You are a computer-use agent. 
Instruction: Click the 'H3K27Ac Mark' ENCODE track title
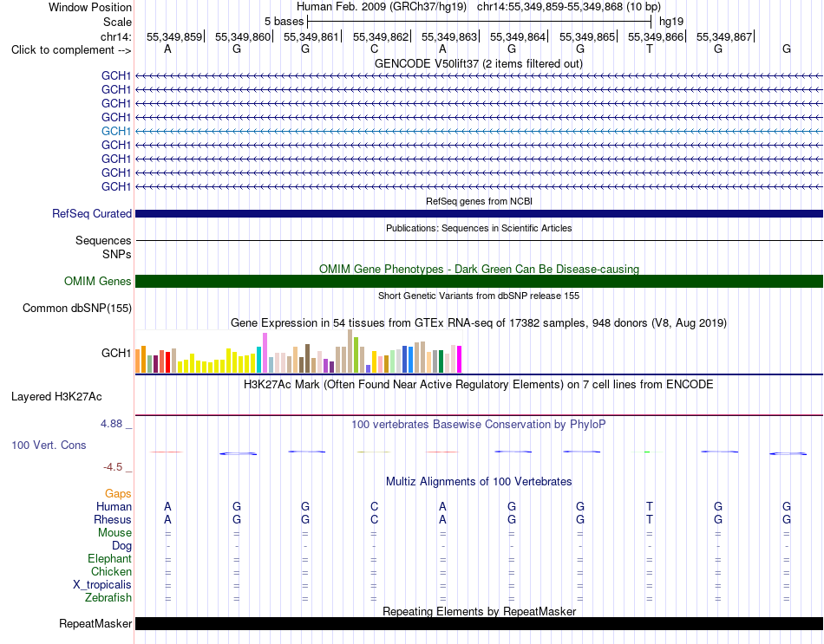point(479,385)
